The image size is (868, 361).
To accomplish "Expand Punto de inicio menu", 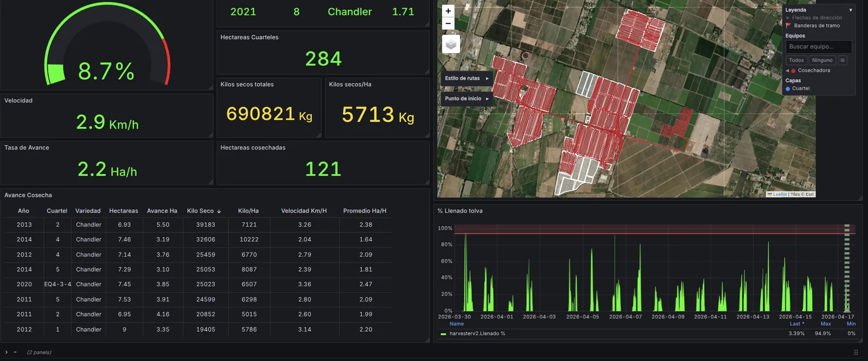I will point(467,99).
